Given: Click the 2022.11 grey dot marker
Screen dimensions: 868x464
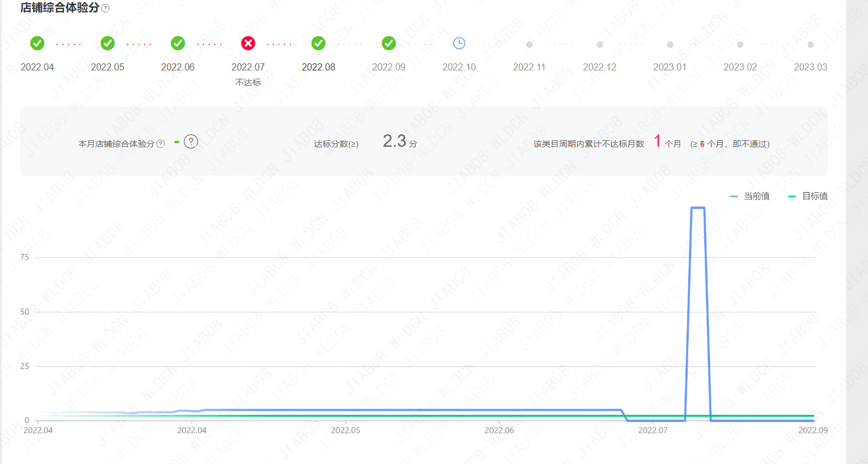Looking at the screenshot, I should pos(529,44).
